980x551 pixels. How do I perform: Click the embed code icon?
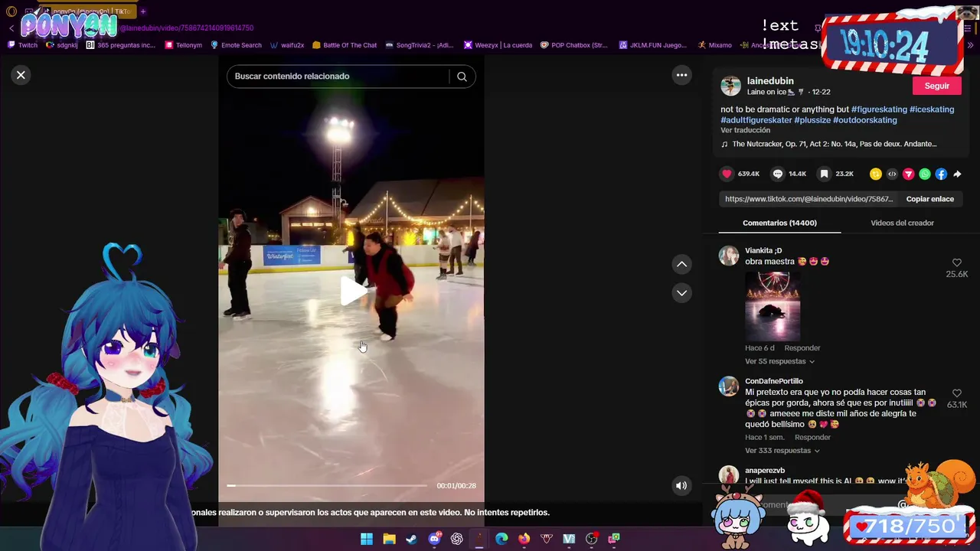pyautogui.click(x=892, y=174)
